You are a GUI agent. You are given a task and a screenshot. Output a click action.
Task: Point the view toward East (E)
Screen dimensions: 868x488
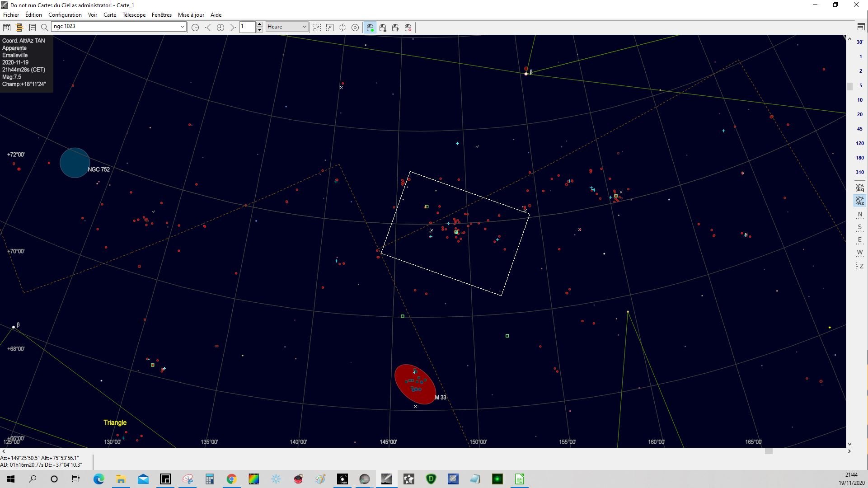click(x=860, y=240)
